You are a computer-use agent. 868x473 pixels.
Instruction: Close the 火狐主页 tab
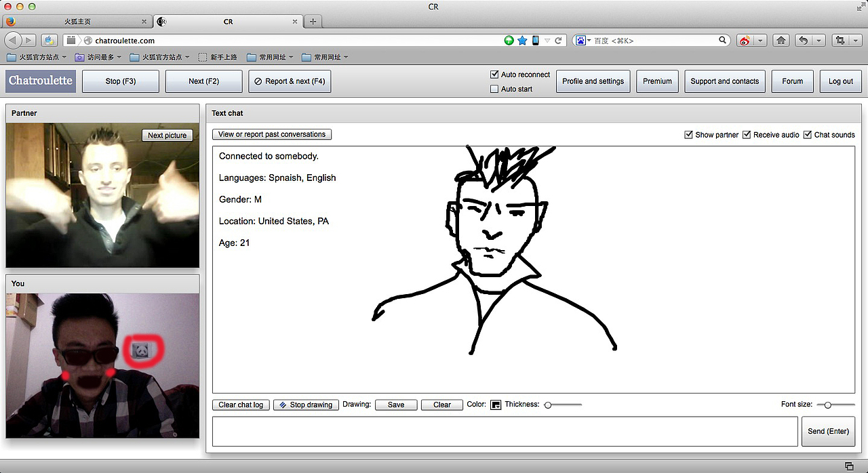pos(144,22)
